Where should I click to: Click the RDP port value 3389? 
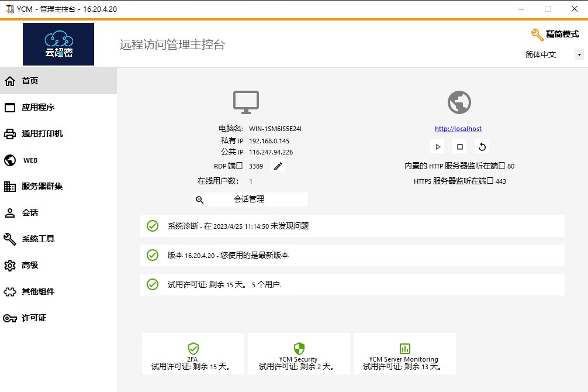(x=256, y=166)
